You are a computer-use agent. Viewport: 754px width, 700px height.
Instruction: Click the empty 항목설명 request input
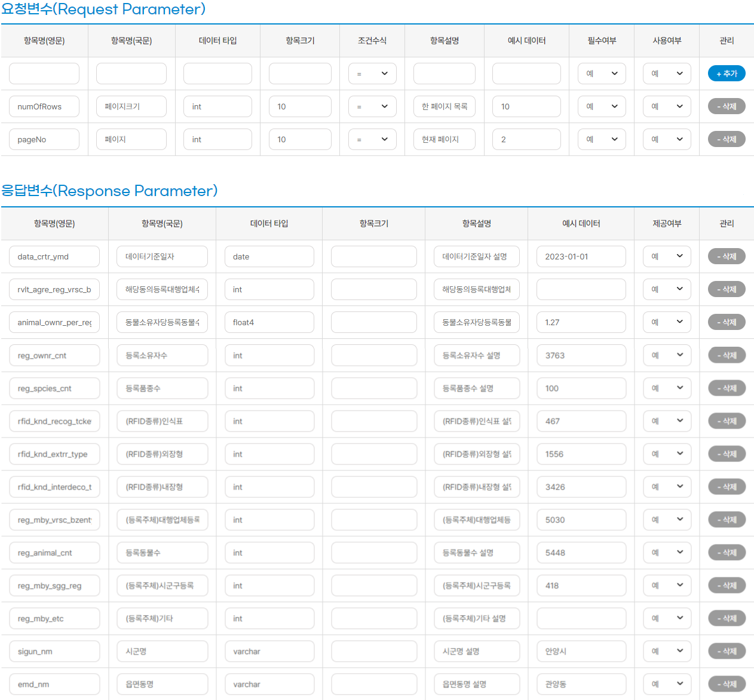445,74
